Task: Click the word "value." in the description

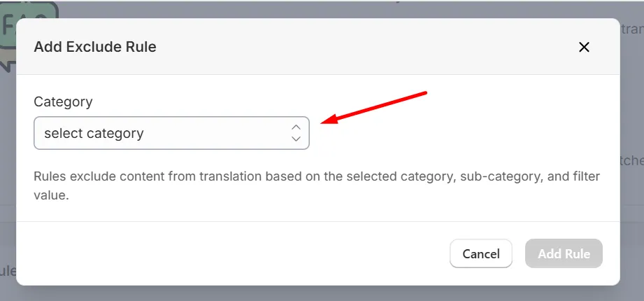Action: [x=51, y=195]
